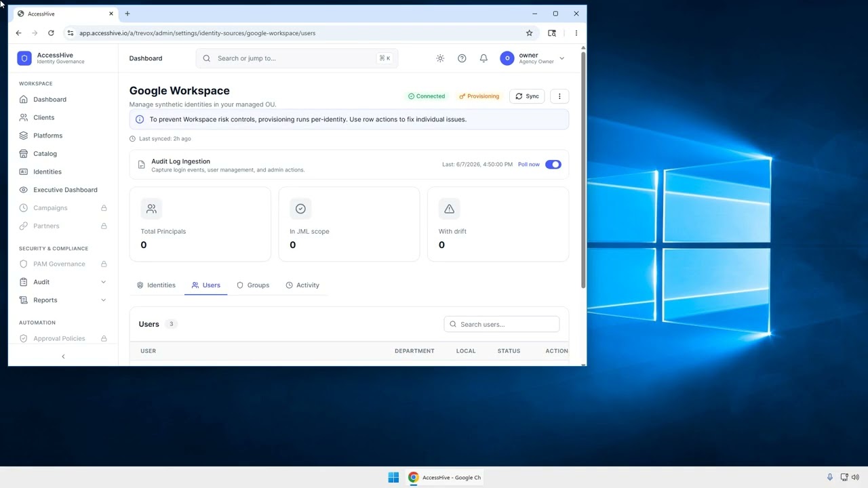This screenshot has height=488, width=868.
Task: Open Windows Start menu
Action: click(x=393, y=477)
